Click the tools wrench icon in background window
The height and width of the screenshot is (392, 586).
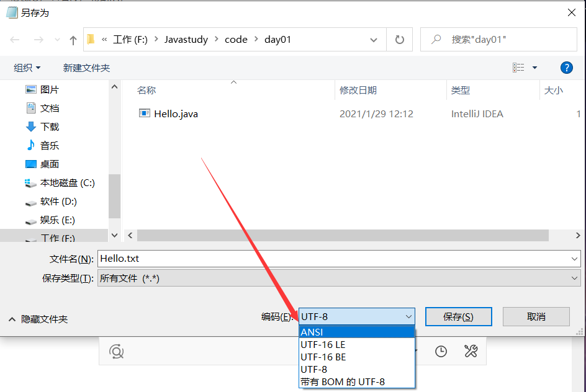pyautogui.click(x=471, y=351)
